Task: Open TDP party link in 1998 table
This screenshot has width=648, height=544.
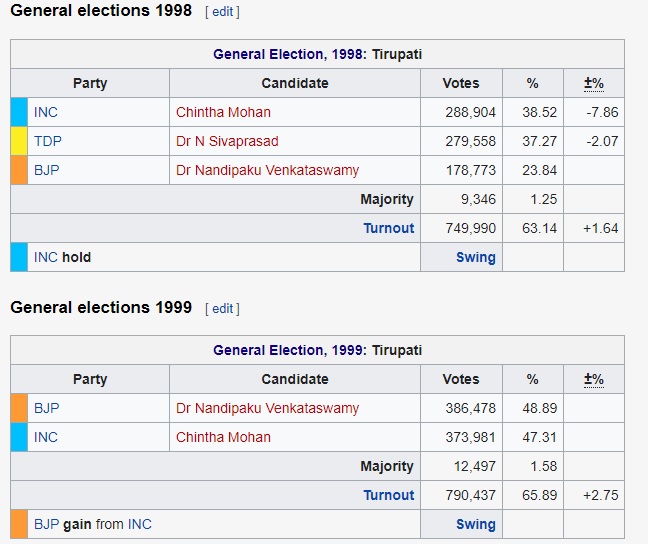Action: pyautogui.click(x=48, y=141)
